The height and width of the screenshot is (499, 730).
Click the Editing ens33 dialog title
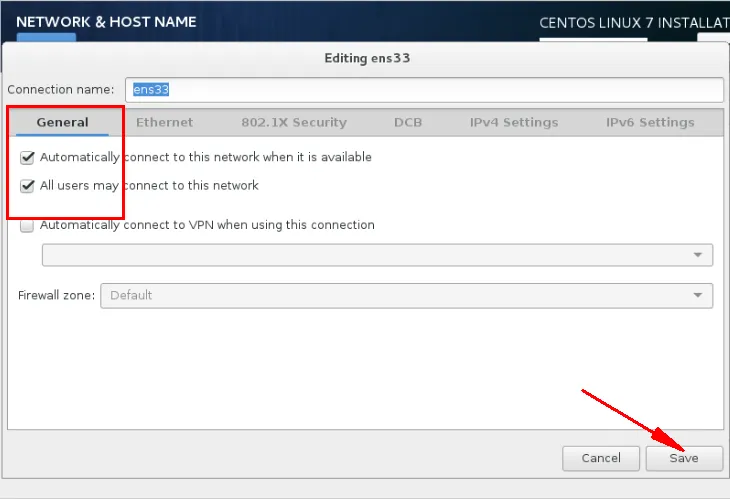pos(367,58)
